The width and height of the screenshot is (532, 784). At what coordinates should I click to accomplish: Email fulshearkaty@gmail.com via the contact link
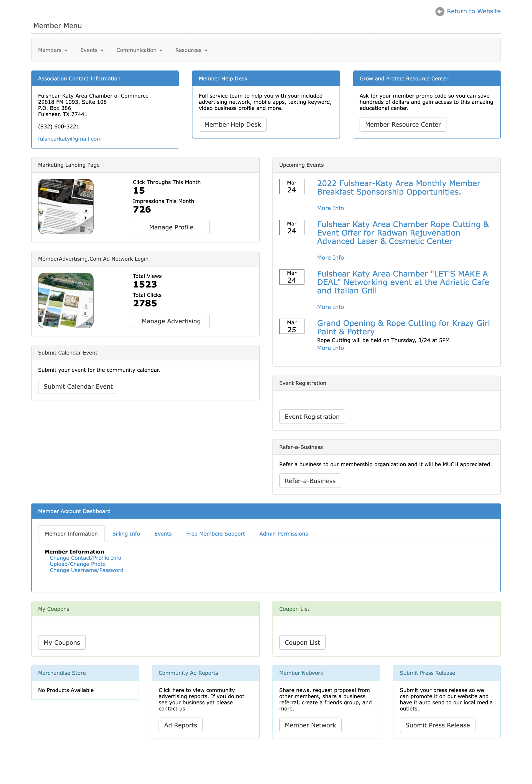pyautogui.click(x=70, y=139)
